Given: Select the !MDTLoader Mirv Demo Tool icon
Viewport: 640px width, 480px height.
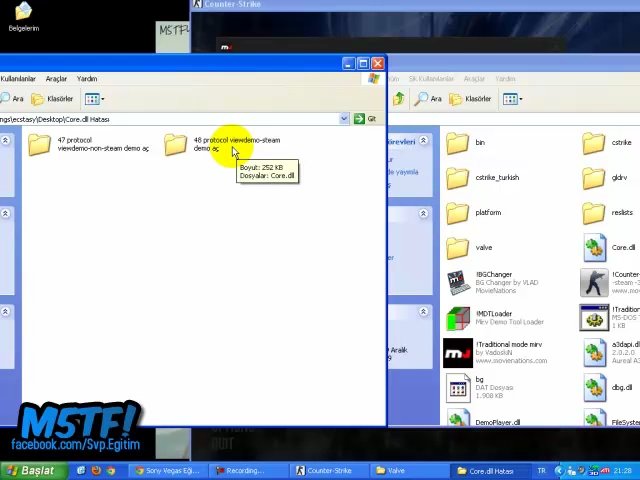Looking at the screenshot, I should 458,318.
